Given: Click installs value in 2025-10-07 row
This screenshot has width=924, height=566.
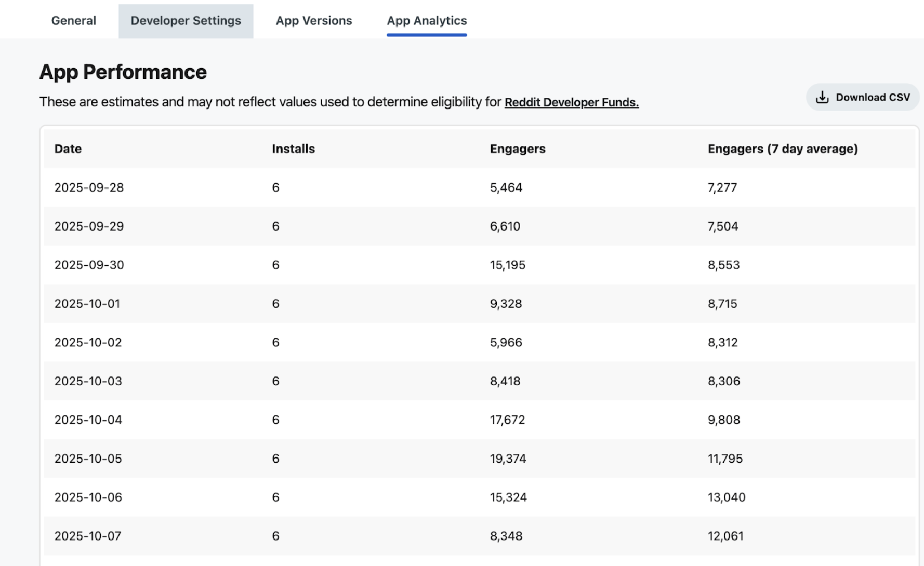Looking at the screenshot, I should (x=275, y=536).
